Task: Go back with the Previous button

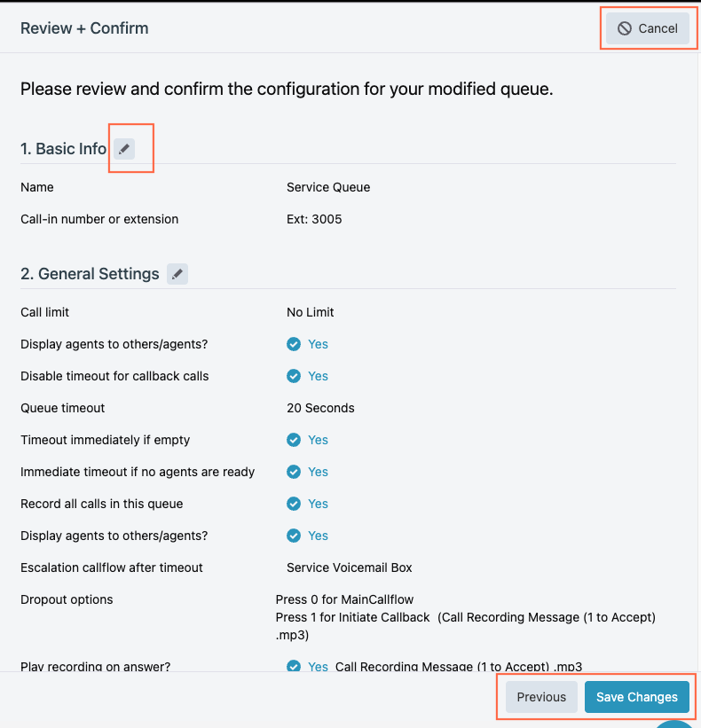Action: (541, 697)
